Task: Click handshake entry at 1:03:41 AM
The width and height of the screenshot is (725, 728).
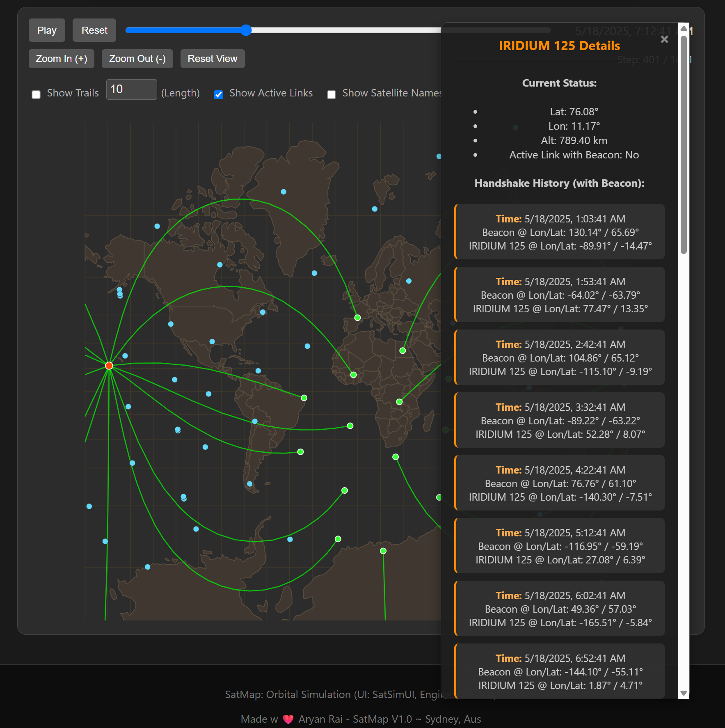Action: [x=560, y=232]
